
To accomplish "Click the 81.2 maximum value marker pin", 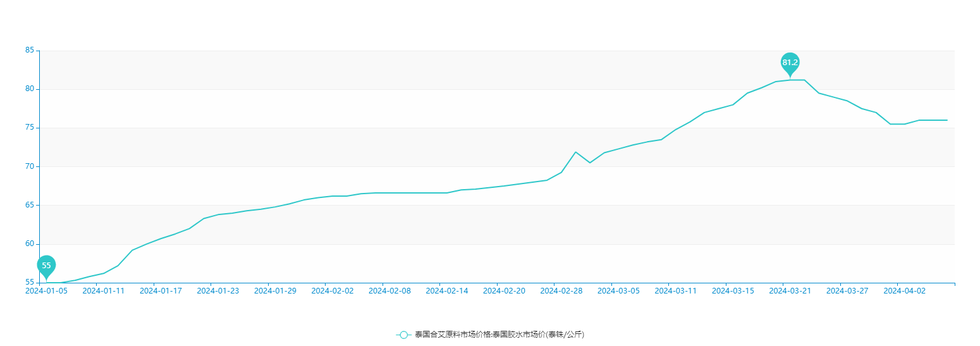I will pos(790,63).
